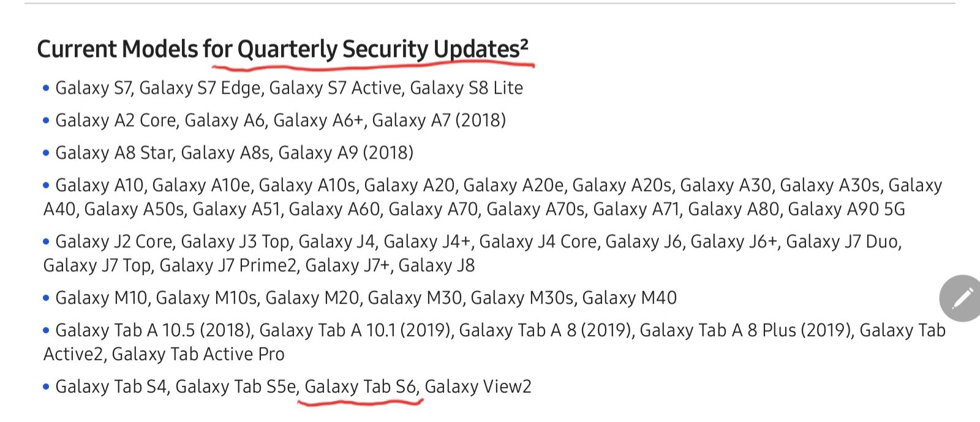This screenshot has height=422, width=980.
Task: Click the Galaxy A8 Star entry
Action: click(x=115, y=153)
